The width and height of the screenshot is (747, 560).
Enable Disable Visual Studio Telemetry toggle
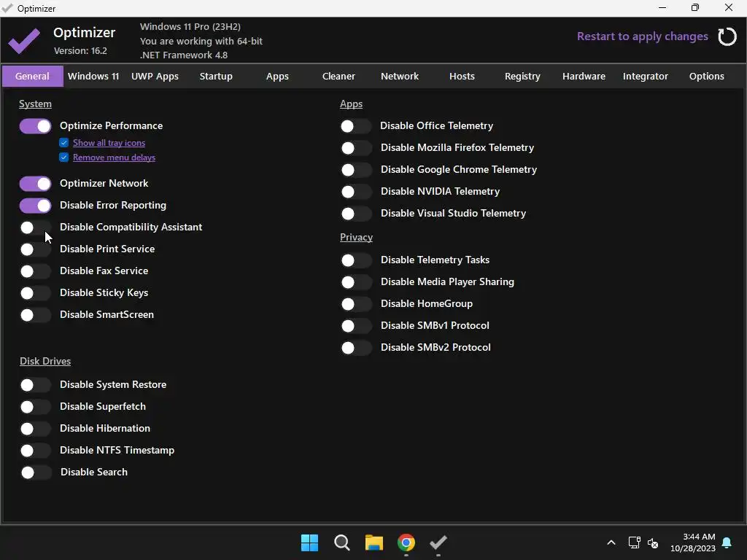tap(356, 214)
